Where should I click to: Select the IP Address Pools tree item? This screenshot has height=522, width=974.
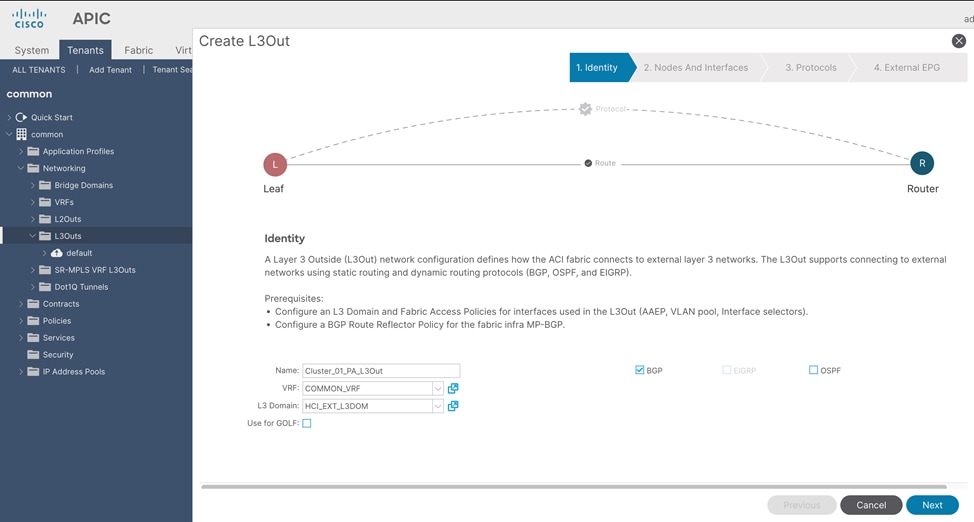73,372
